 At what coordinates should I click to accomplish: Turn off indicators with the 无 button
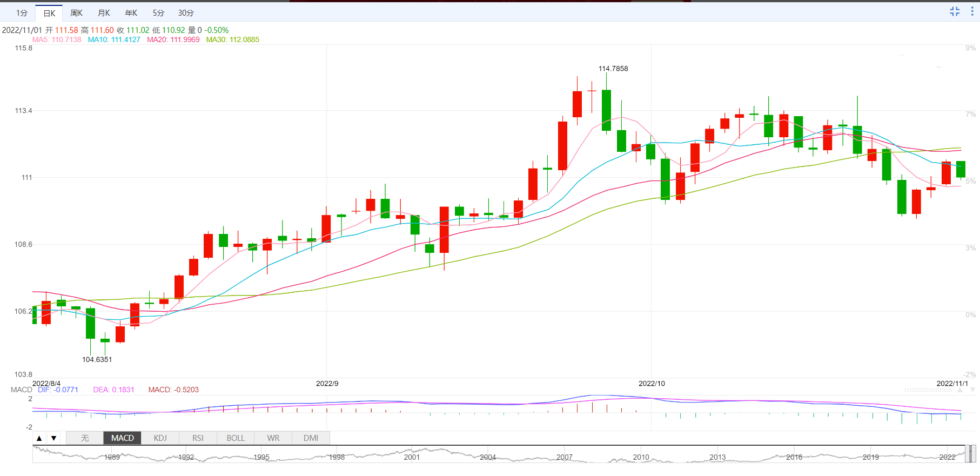(x=85, y=438)
